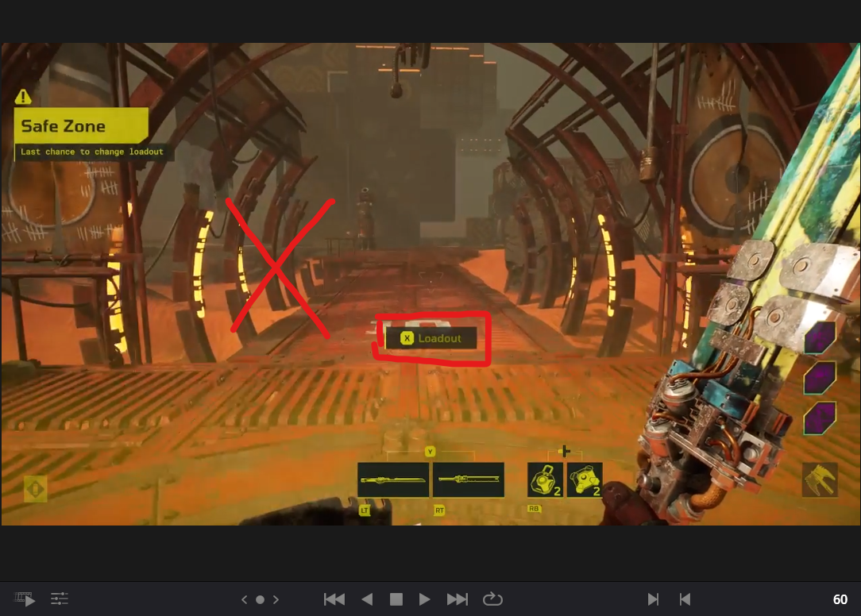This screenshot has height=616, width=861.
Task: Stop playback with the square button
Action: click(x=396, y=599)
